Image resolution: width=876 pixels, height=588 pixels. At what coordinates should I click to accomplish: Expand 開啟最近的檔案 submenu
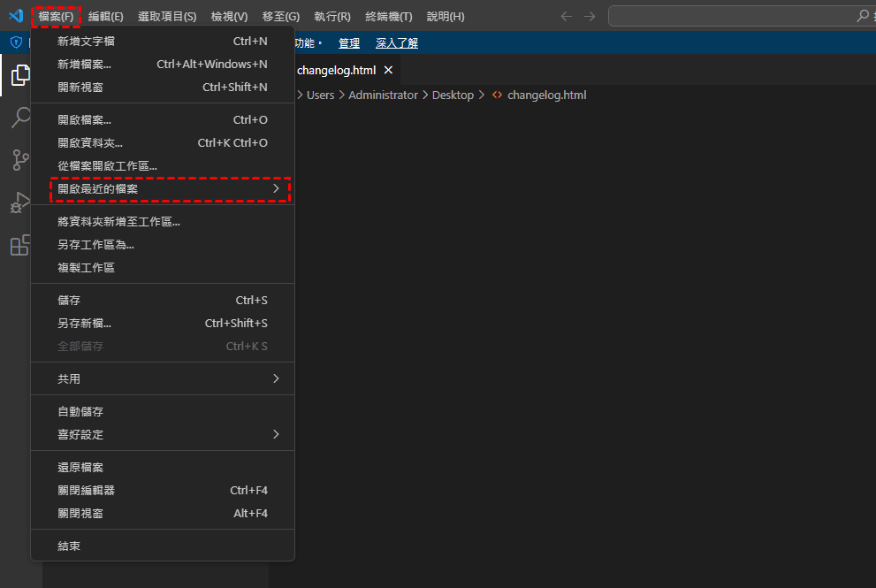tap(163, 189)
